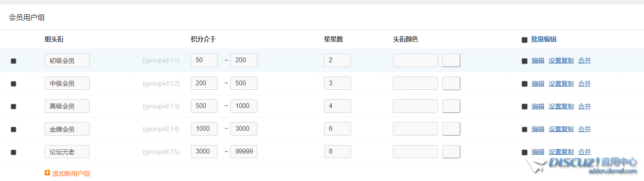Click 设置复制 for 中级会员

[561, 84]
